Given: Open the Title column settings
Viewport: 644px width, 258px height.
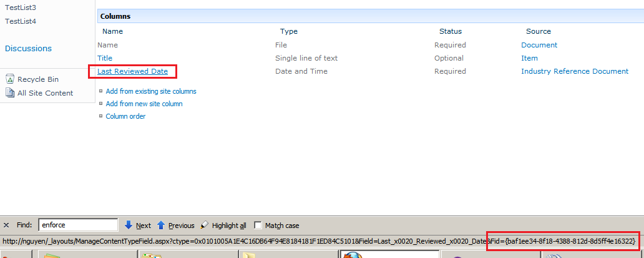Looking at the screenshot, I should [105, 58].
